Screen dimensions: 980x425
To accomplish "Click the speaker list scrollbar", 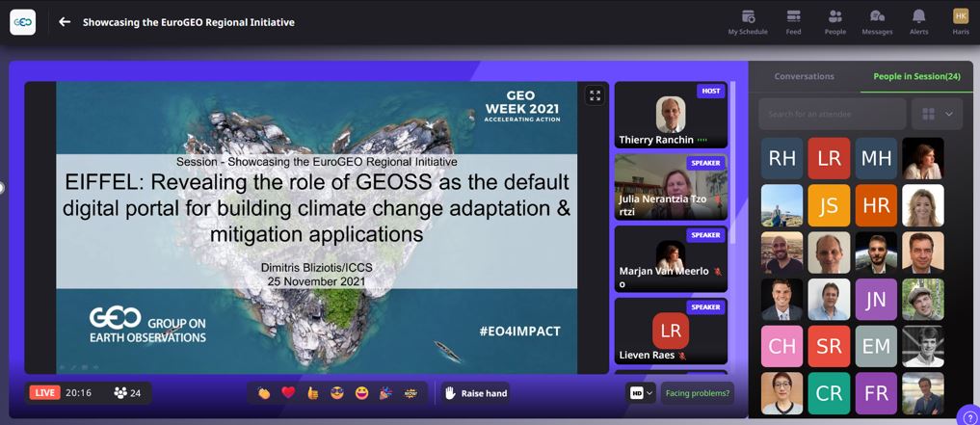I will pos(733,163).
